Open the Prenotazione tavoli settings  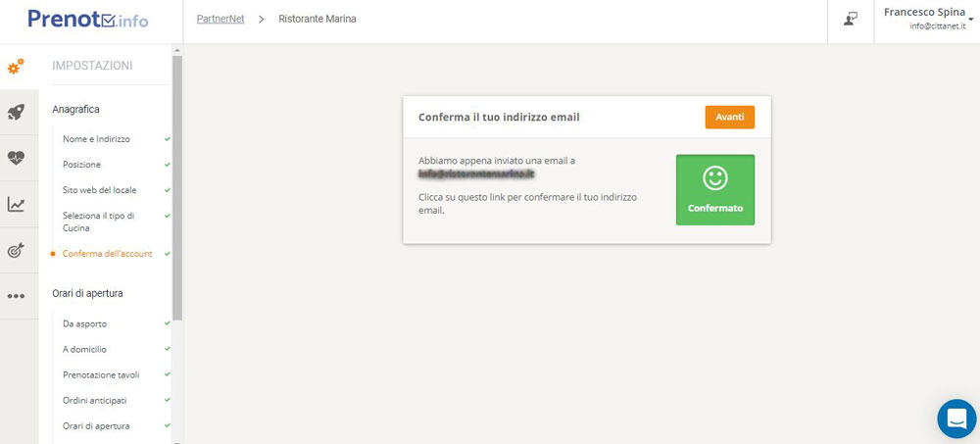[x=101, y=374]
